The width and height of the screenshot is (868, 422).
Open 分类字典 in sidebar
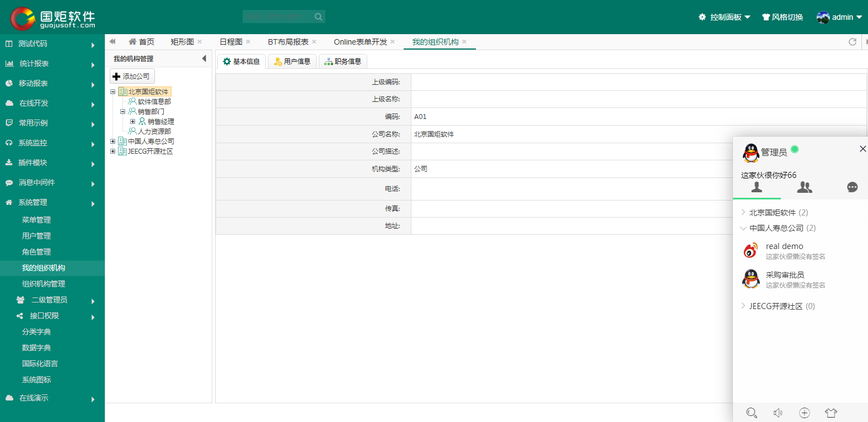[36, 332]
